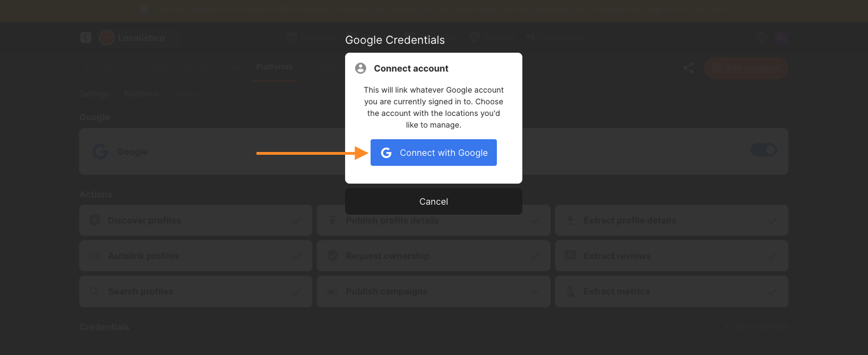This screenshot has height=355, width=868.
Task: Go to Settings in the breadcrumb
Action: pos(94,94)
